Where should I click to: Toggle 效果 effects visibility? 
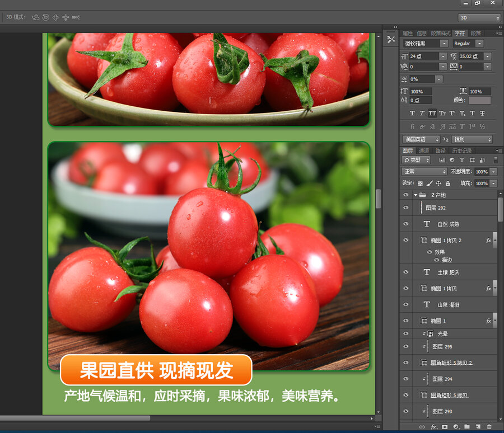point(430,252)
